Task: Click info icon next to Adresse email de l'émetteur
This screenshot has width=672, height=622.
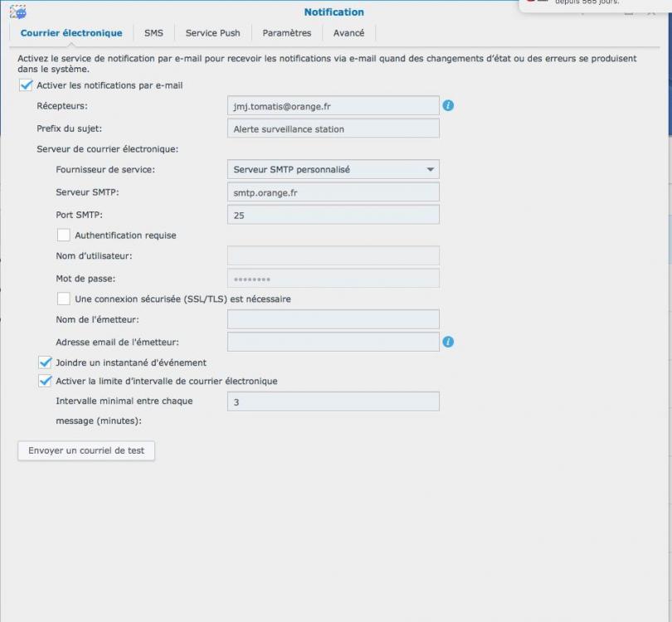Action: click(x=448, y=342)
